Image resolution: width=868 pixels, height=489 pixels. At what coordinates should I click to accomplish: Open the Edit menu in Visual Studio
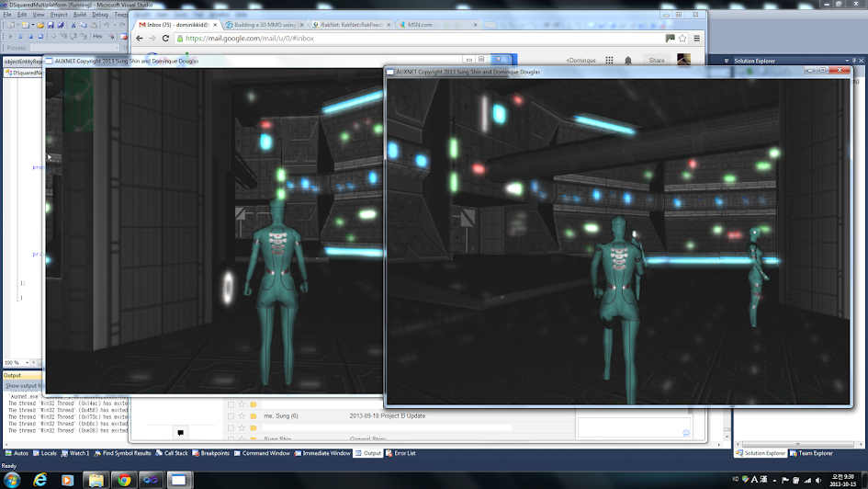pyautogui.click(x=22, y=15)
